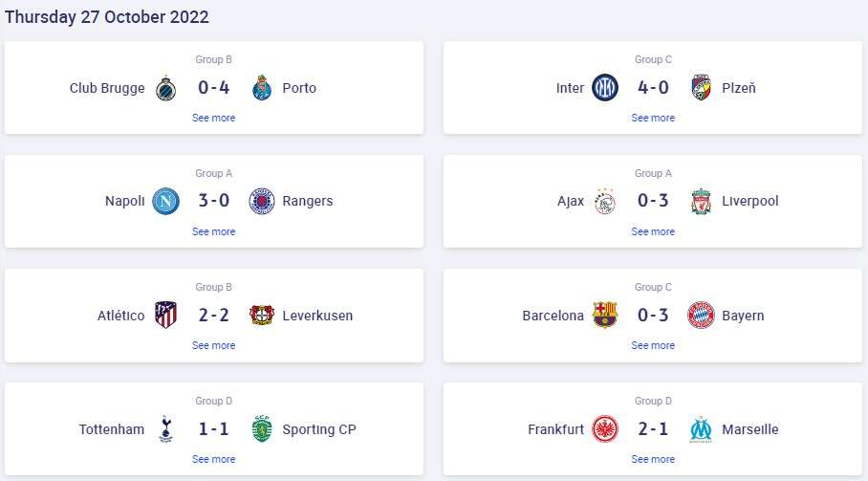Click the Bayer Leverkusen logo
Image resolution: width=868 pixels, height=481 pixels.
pyautogui.click(x=262, y=315)
